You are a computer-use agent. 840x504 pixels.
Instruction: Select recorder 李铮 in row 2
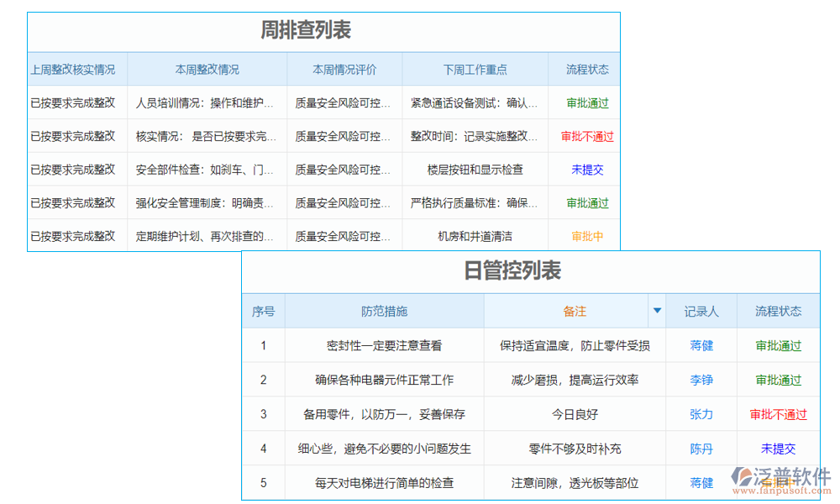tap(701, 380)
